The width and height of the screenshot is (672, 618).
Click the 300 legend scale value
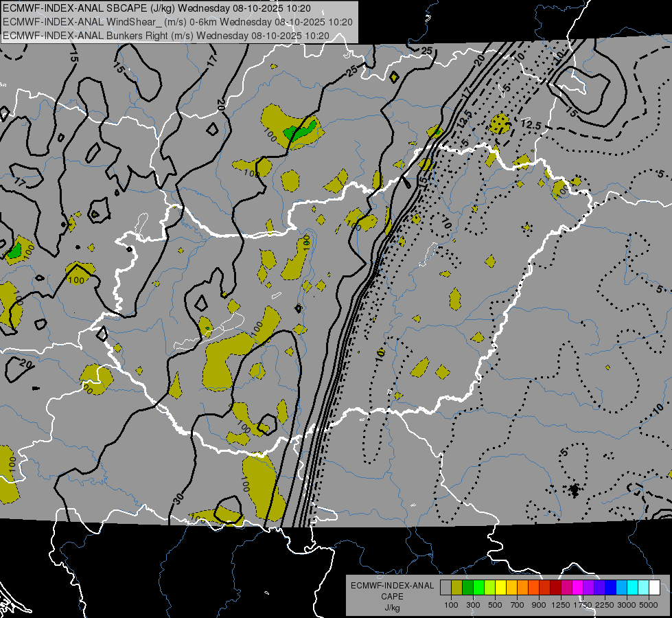pos(473,605)
